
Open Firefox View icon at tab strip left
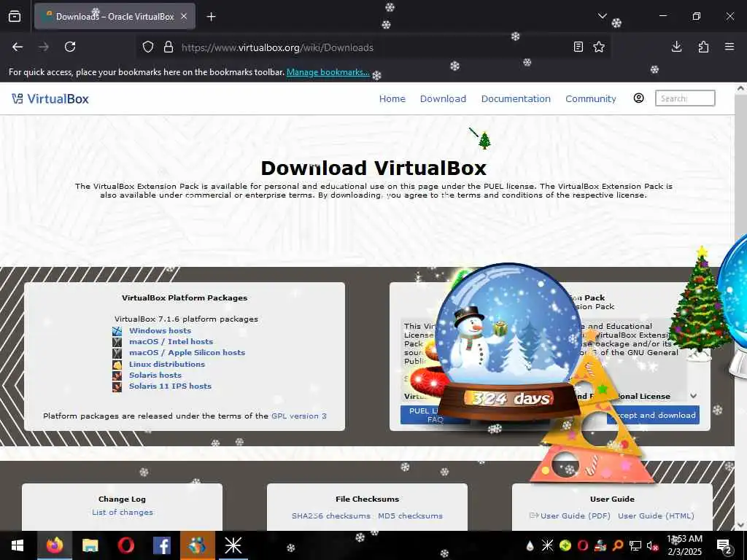tap(15, 17)
